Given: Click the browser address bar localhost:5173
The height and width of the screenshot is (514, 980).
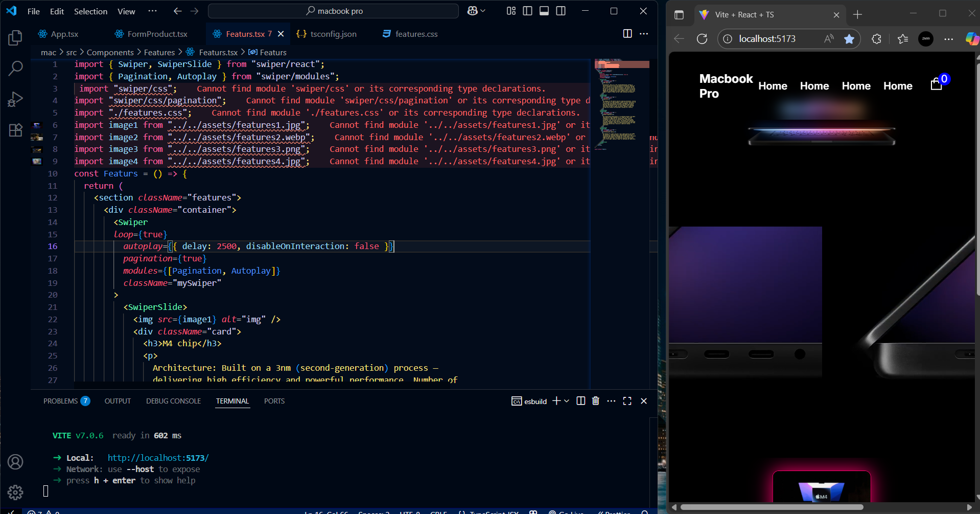Looking at the screenshot, I should (767, 39).
